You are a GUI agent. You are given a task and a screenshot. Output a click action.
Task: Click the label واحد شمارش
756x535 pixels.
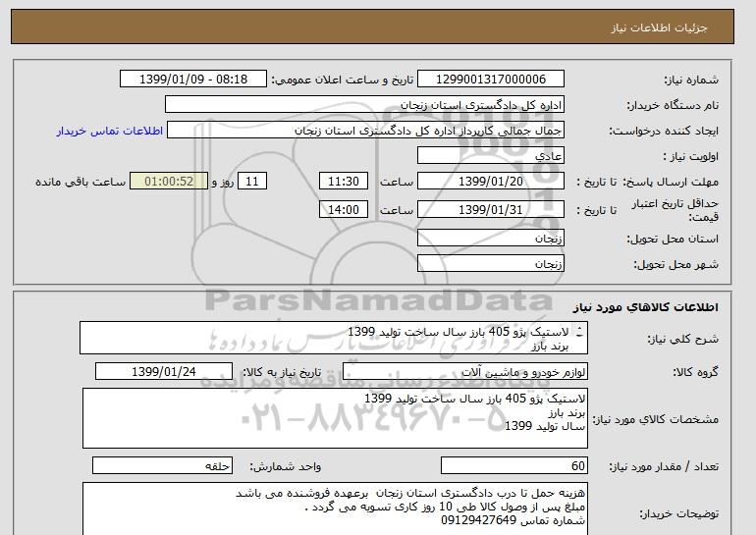pos(286,466)
